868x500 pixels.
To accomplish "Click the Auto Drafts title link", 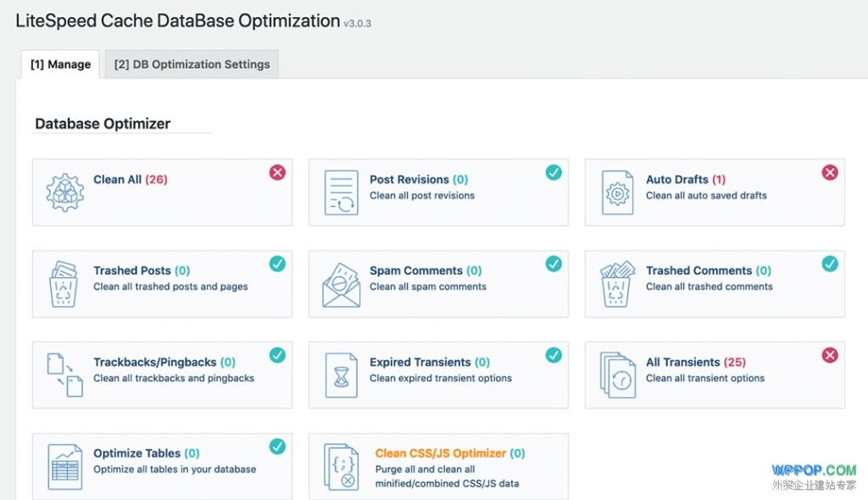I will click(676, 180).
